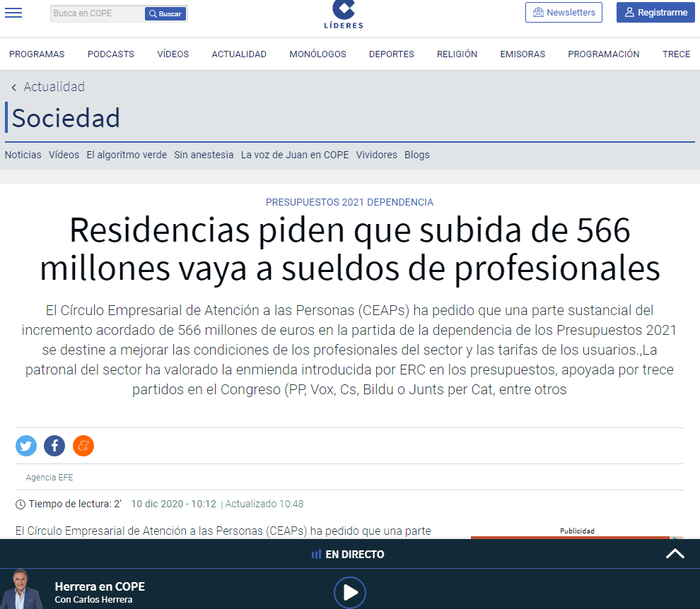
Task: Play the Herrera en COPE live stream
Action: [x=350, y=593]
